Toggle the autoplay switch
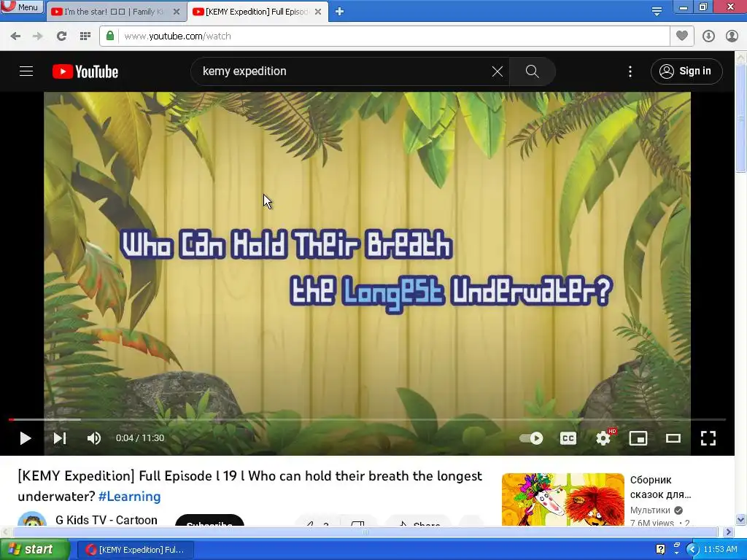 click(x=531, y=438)
